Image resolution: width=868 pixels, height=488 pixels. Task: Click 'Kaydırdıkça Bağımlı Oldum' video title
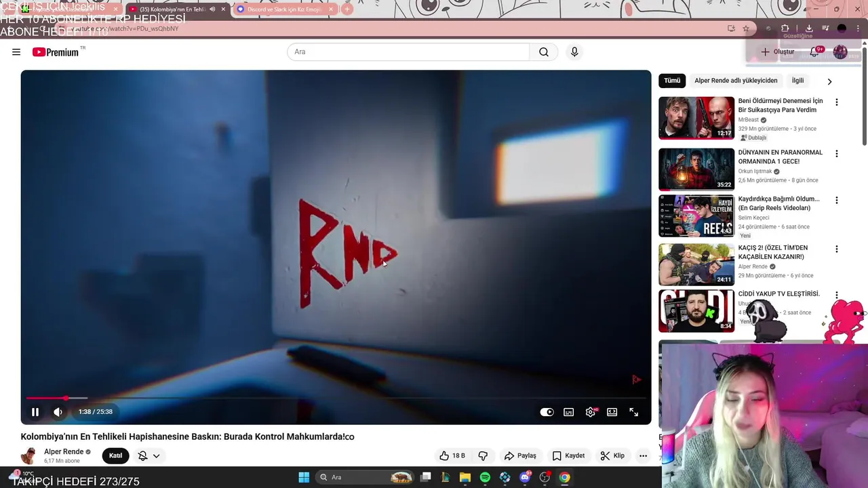(778, 203)
